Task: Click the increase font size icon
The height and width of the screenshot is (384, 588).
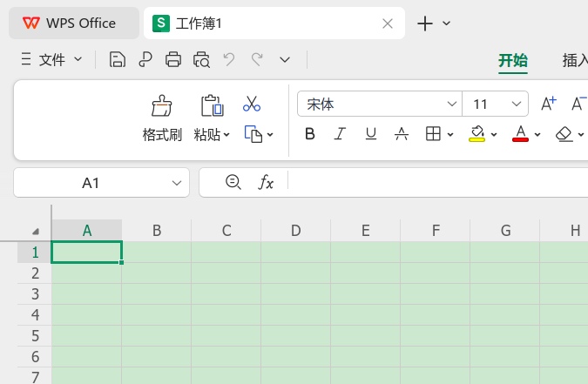Action: pyautogui.click(x=549, y=104)
